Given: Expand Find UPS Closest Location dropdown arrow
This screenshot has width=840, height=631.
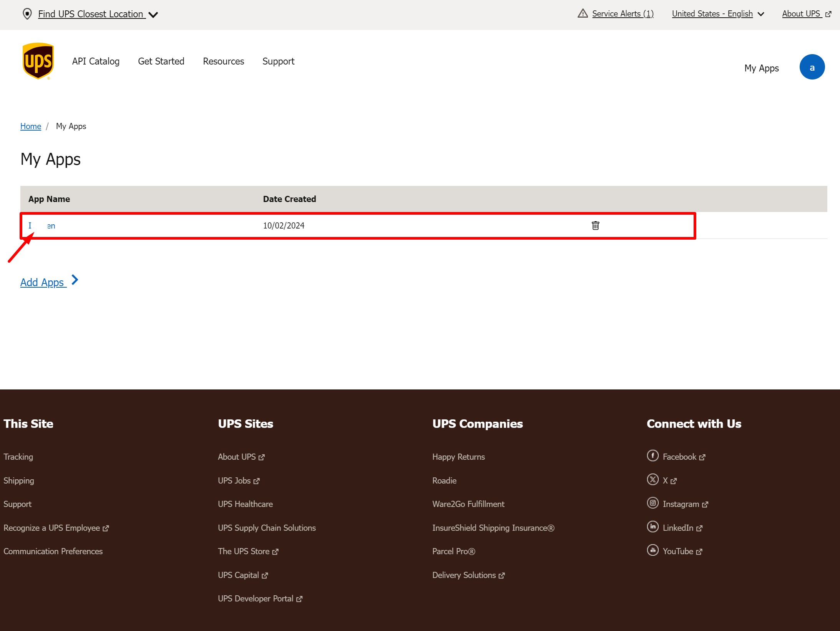Looking at the screenshot, I should [153, 15].
